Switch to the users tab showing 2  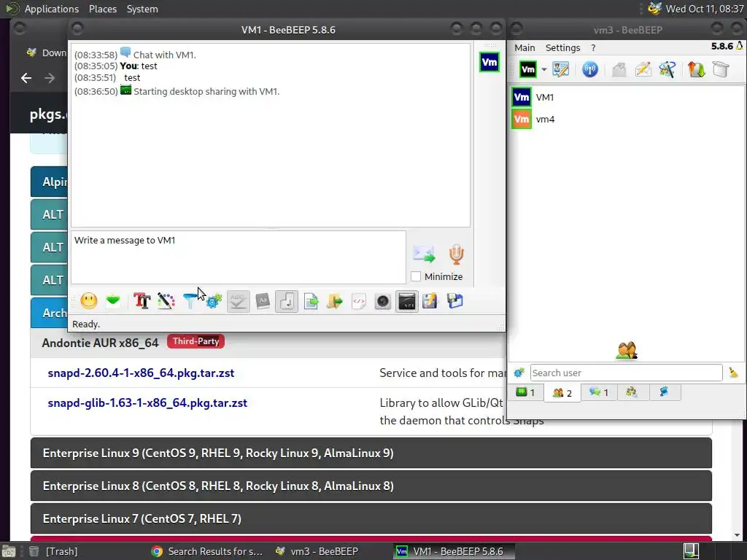(562, 393)
